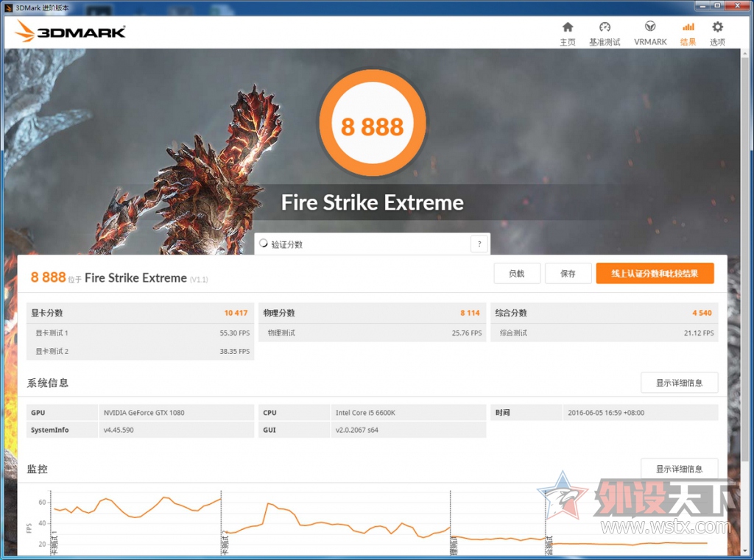Select the 验证分数 radio indicator
Viewport: 754px width, 560px height.
(x=264, y=244)
